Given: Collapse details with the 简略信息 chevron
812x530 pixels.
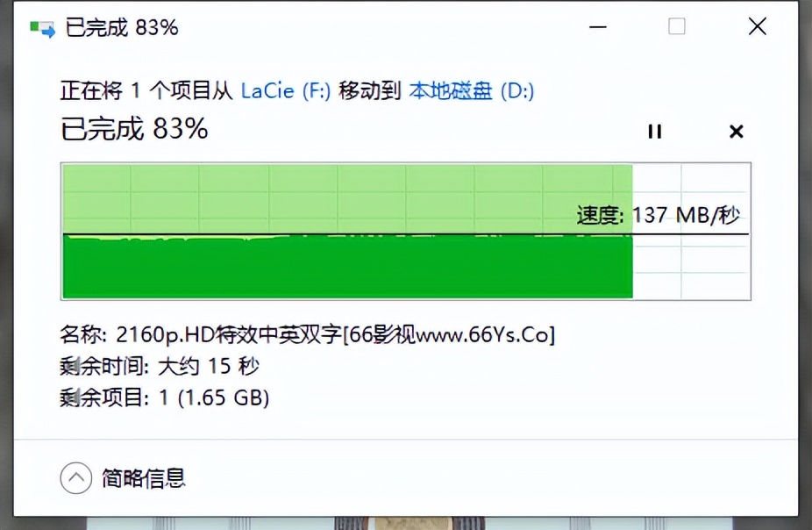Looking at the screenshot, I should (x=76, y=477).
